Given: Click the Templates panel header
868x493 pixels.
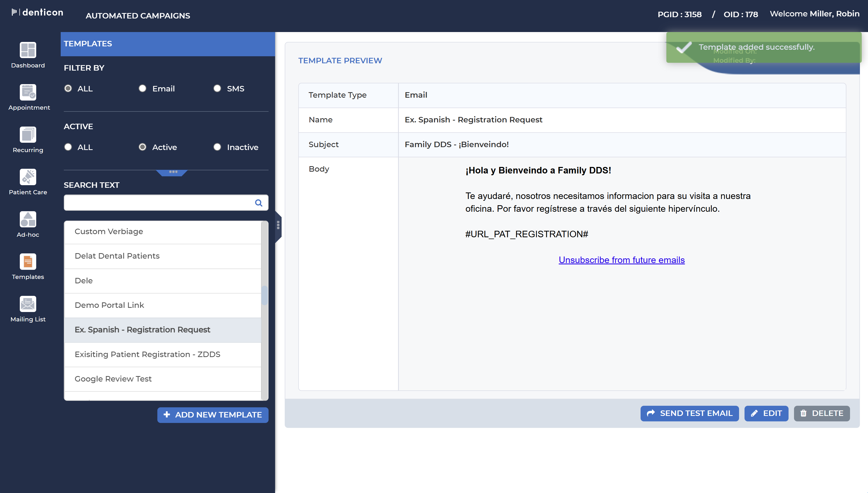Looking at the screenshot, I should [168, 44].
